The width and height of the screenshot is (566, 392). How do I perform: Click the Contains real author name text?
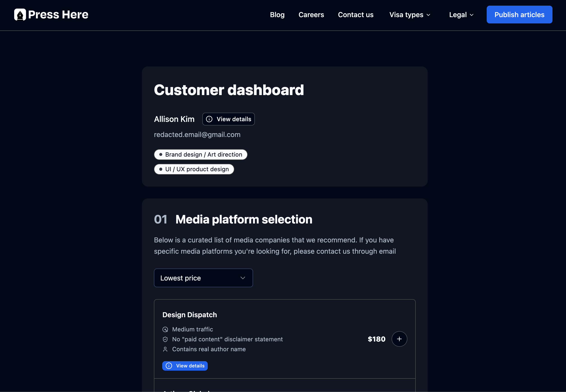(209, 349)
